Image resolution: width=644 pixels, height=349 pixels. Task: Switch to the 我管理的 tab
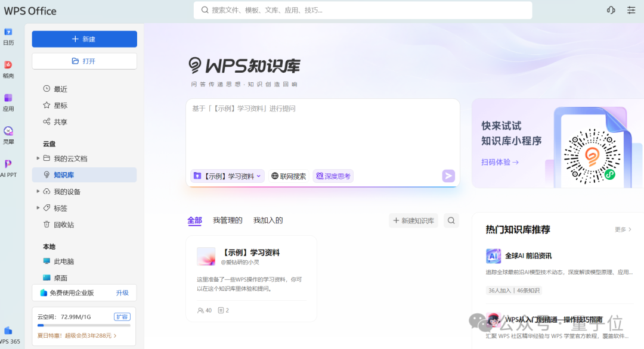tap(228, 220)
